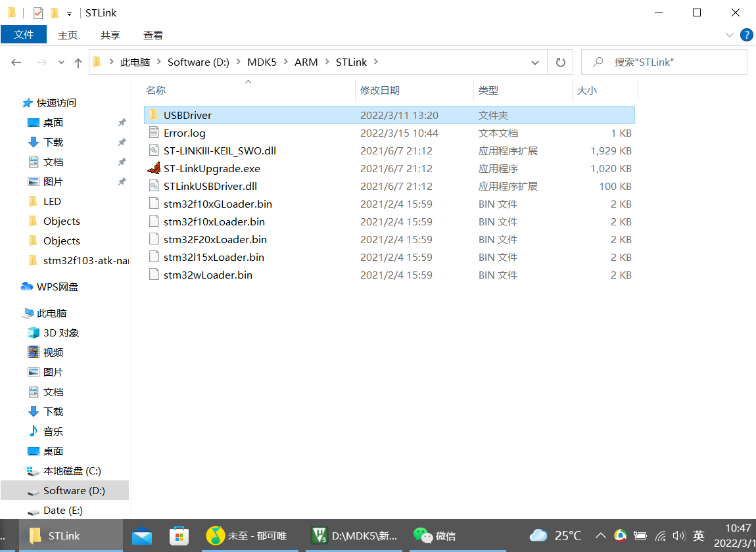Select the stm32F20xLoader.bin file name
The image size is (756, 552).
click(x=215, y=239)
